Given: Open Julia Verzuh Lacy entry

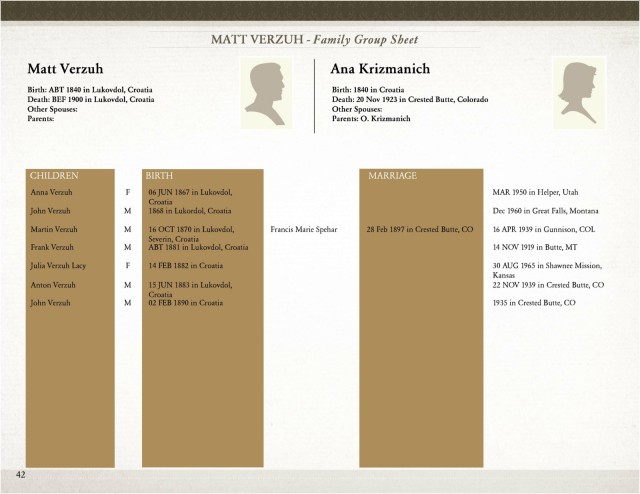Looking at the screenshot, I should pos(58,266).
